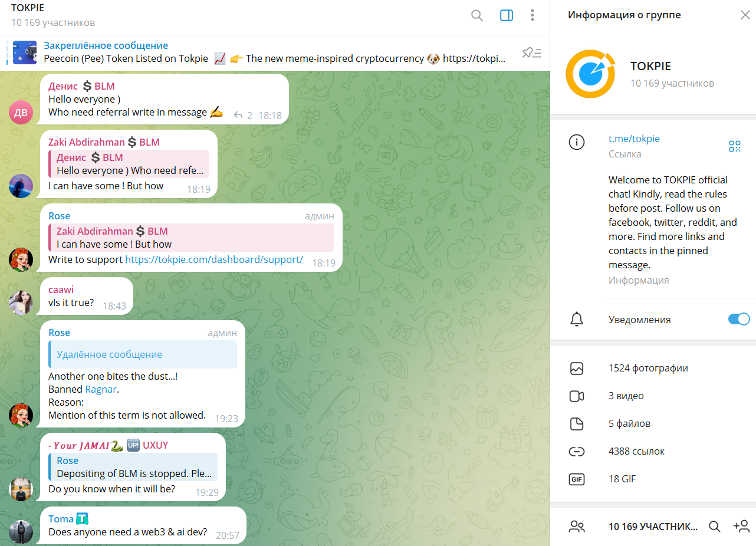Image resolution: width=756 pixels, height=546 pixels.
Task: Click the sender name Денис on the referral message
Action: [81, 86]
